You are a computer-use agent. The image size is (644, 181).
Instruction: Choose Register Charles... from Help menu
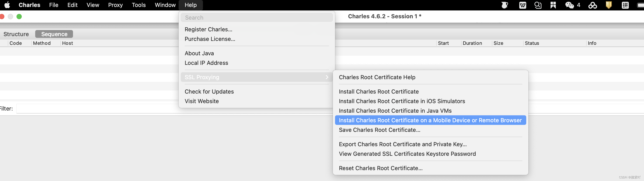pyautogui.click(x=257, y=29)
